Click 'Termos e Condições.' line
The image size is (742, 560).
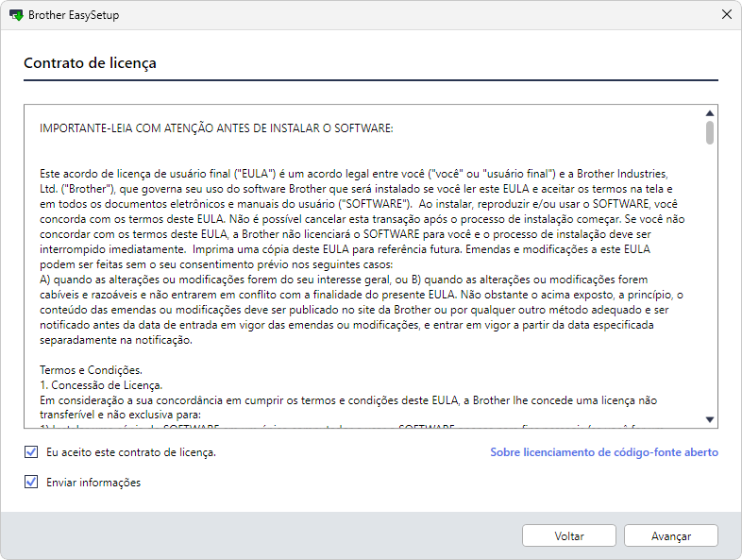pos(91,369)
